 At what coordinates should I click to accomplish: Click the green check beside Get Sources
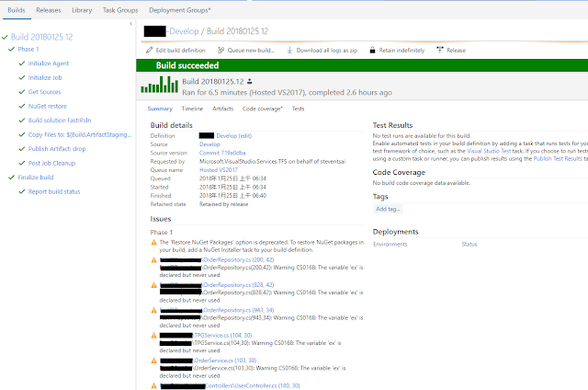click(x=22, y=92)
